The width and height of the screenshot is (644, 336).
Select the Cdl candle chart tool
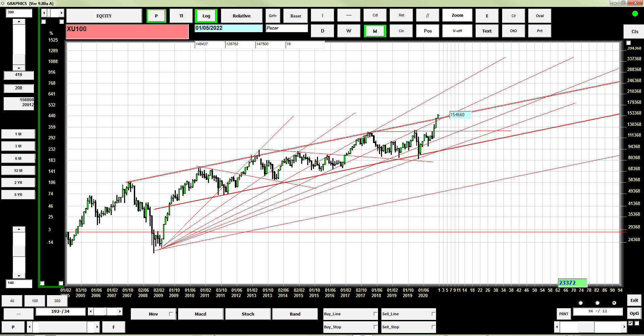[x=375, y=15]
